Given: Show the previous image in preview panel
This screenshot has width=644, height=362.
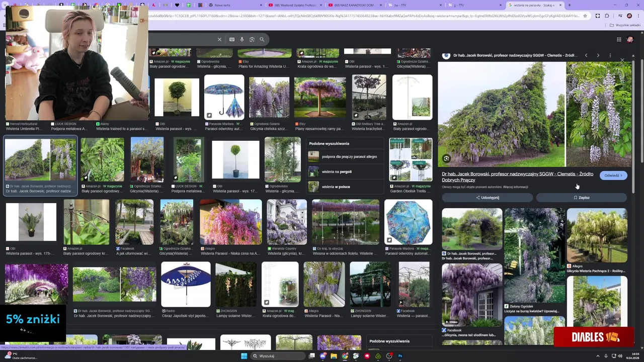Looking at the screenshot, I should (586, 55).
